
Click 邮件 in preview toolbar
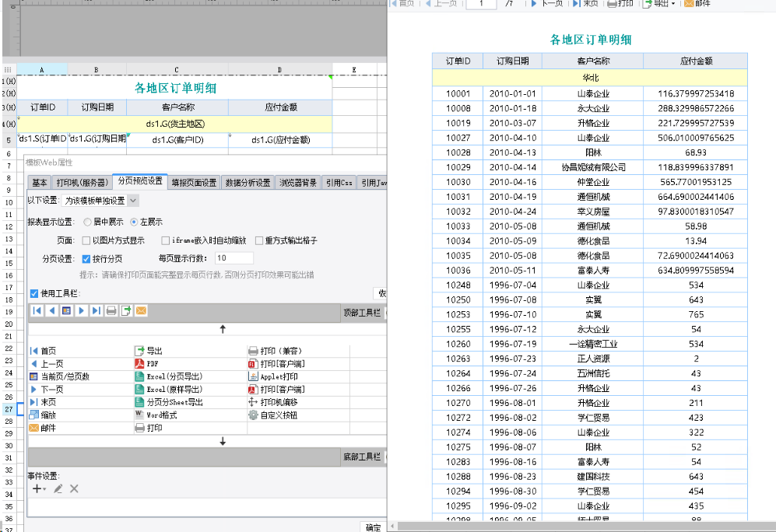point(698,3)
